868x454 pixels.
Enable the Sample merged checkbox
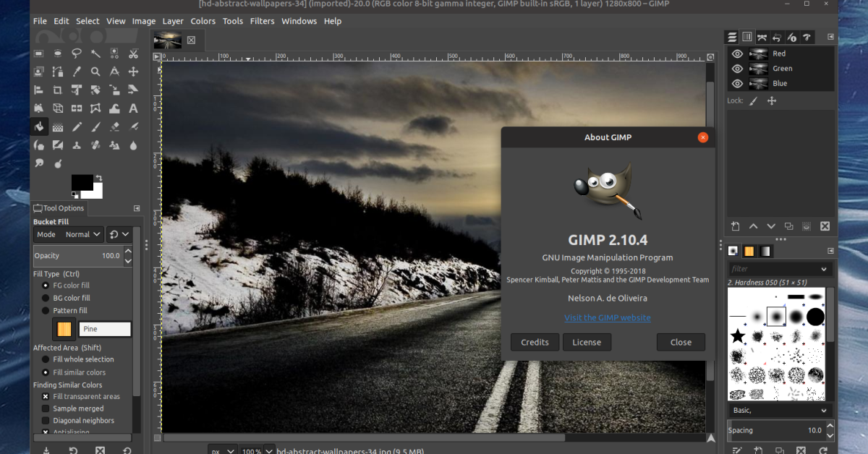46,408
